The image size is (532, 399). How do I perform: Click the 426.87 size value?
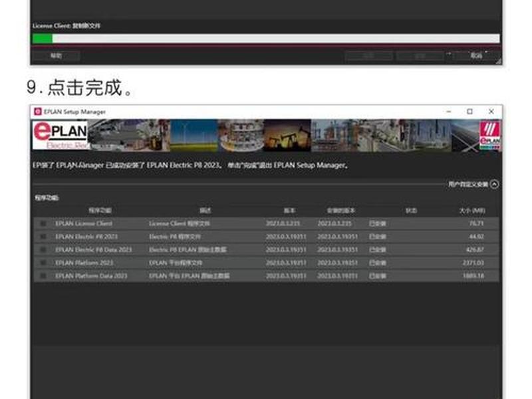475,250
